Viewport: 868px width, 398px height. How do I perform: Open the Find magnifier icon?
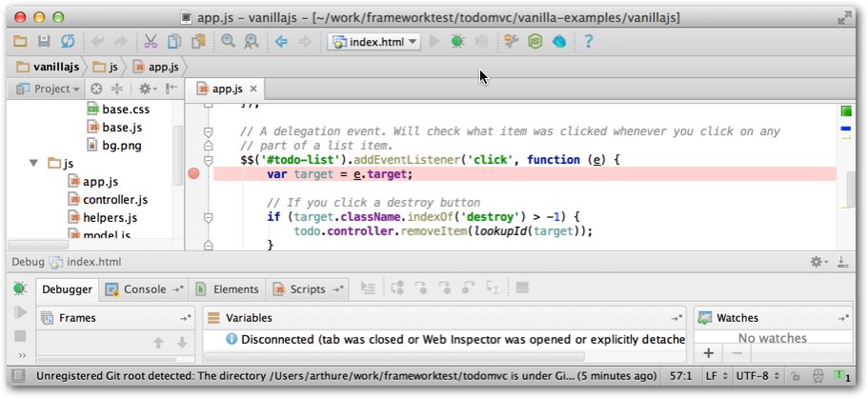229,42
